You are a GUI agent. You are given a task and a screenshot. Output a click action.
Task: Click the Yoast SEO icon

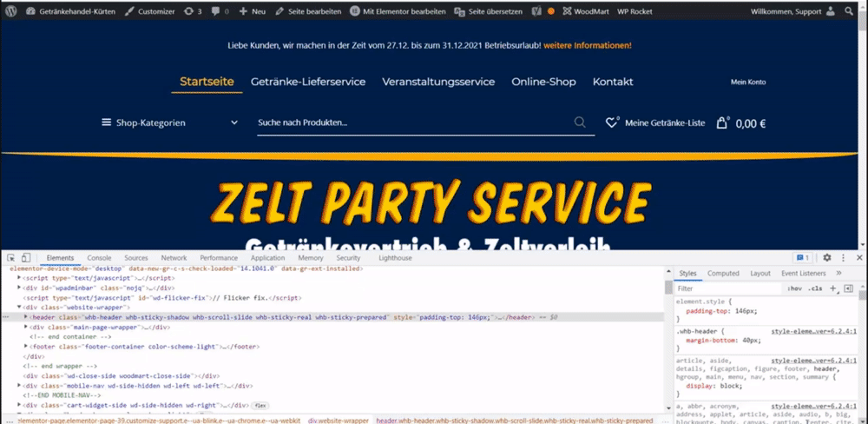[536, 11]
